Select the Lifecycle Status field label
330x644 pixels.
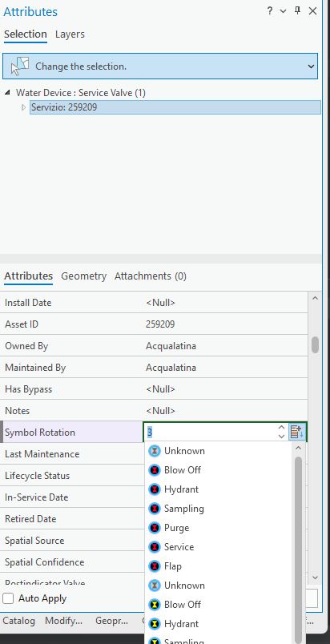point(37,476)
